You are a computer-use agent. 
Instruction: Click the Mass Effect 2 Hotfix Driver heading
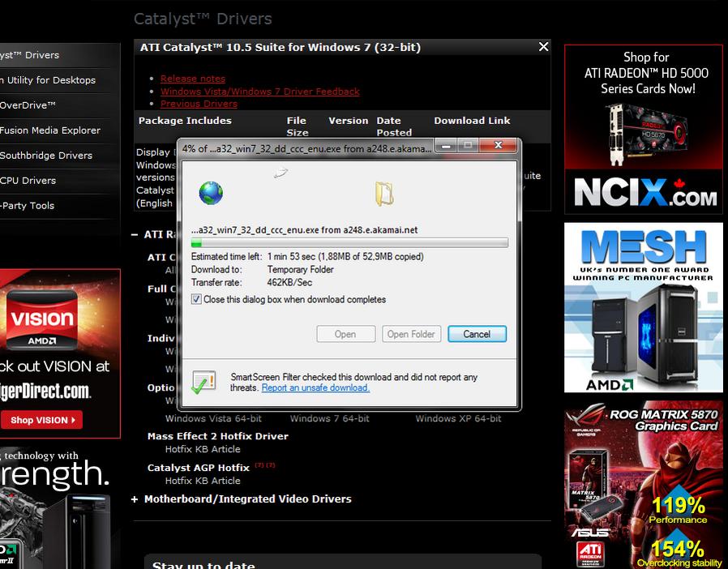(218, 436)
